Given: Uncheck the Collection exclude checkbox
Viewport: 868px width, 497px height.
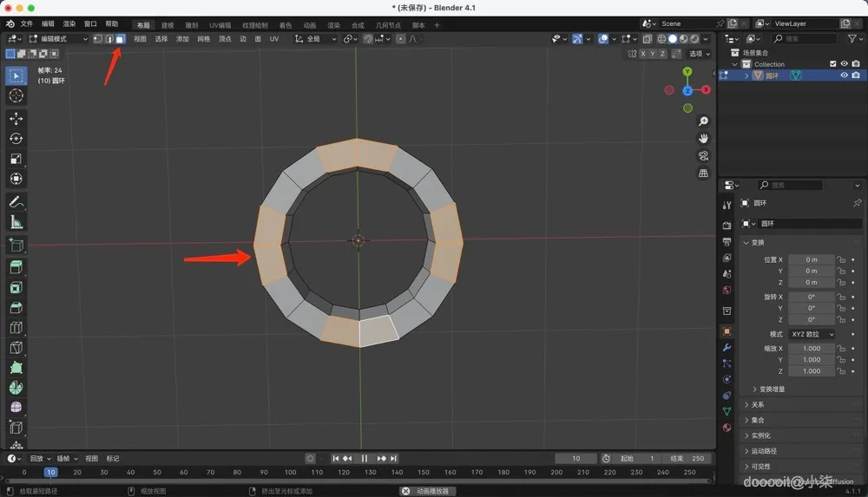Looking at the screenshot, I should point(833,64).
